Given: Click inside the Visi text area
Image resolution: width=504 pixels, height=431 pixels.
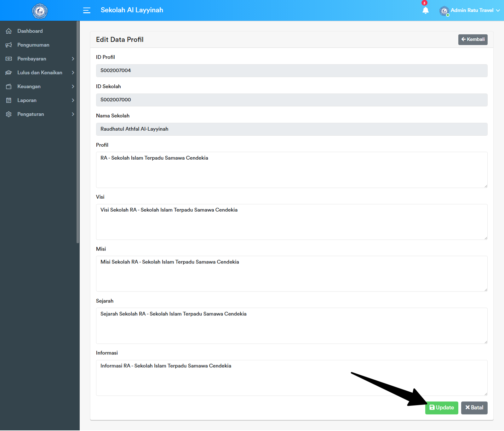Looking at the screenshot, I should pyautogui.click(x=291, y=222).
